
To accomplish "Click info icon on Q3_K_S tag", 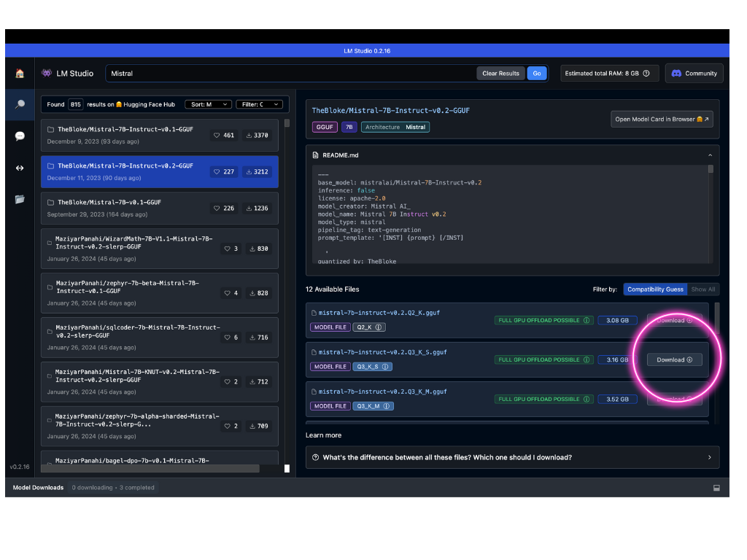I will click(385, 367).
